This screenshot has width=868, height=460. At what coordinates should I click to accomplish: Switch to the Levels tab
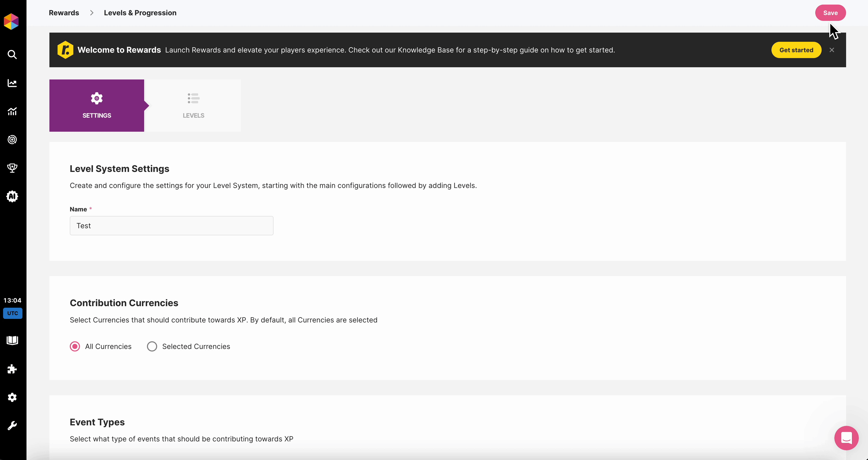[x=193, y=105]
